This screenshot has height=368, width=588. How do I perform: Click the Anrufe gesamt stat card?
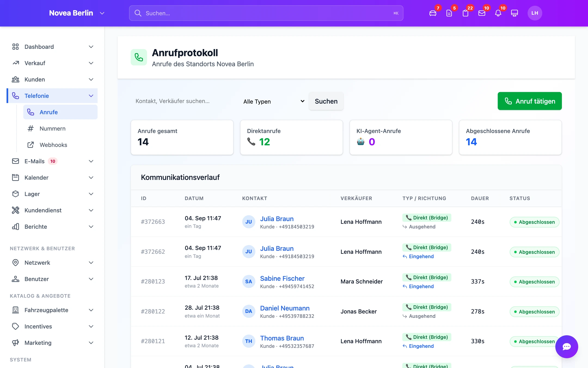(182, 137)
